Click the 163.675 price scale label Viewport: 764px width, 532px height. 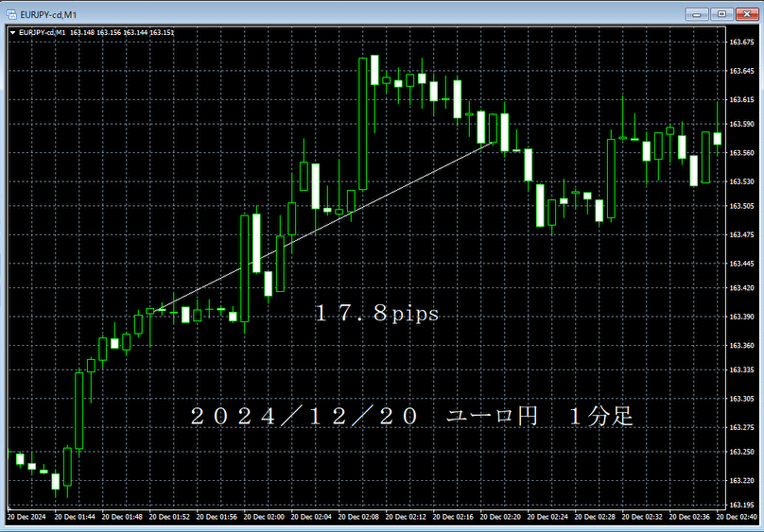[741, 43]
